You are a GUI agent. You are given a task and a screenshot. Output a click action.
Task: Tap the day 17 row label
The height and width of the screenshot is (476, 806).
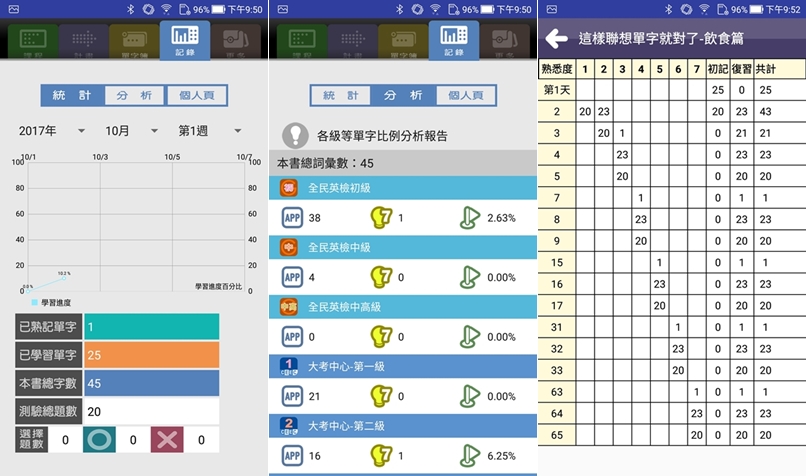point(557,305)
